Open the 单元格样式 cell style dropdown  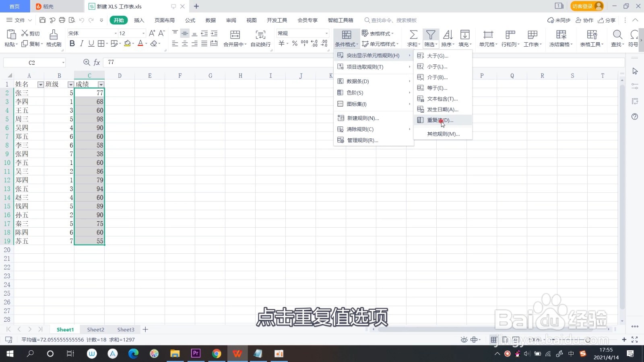pos(380,44)
